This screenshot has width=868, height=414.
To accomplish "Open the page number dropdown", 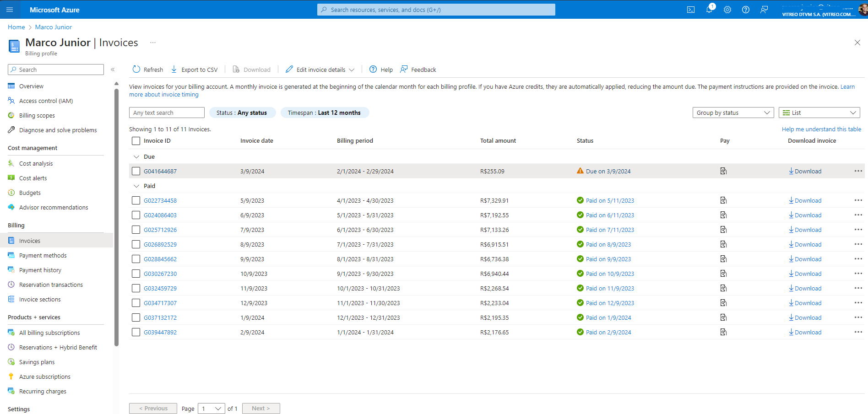I will coord(211,409).
